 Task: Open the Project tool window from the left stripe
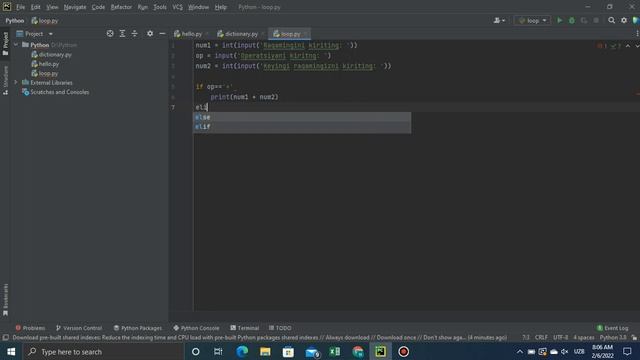pyautogui.click(x=5, y=44)
